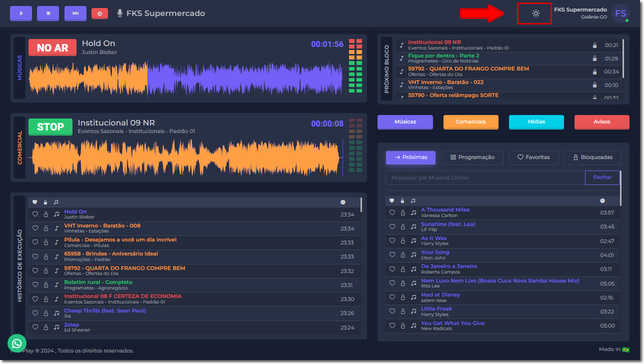The width and height of the screenshot is (644, 364).
Task: Select the purple Músicas category button
Action: click(x=405, y=122)
